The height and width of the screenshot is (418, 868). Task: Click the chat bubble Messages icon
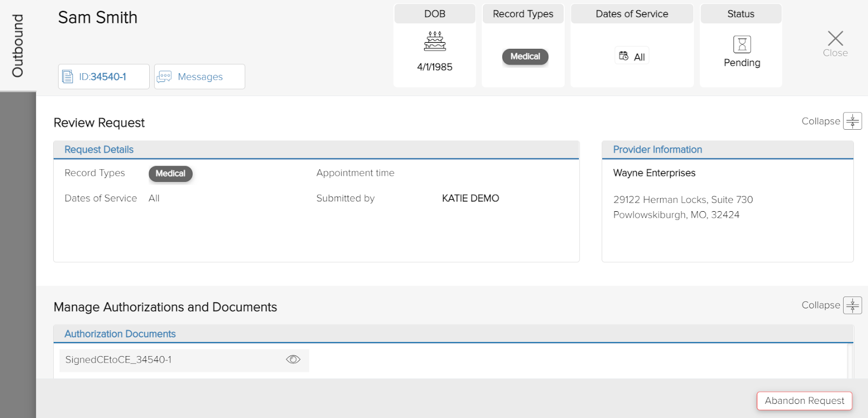point(164,77)
